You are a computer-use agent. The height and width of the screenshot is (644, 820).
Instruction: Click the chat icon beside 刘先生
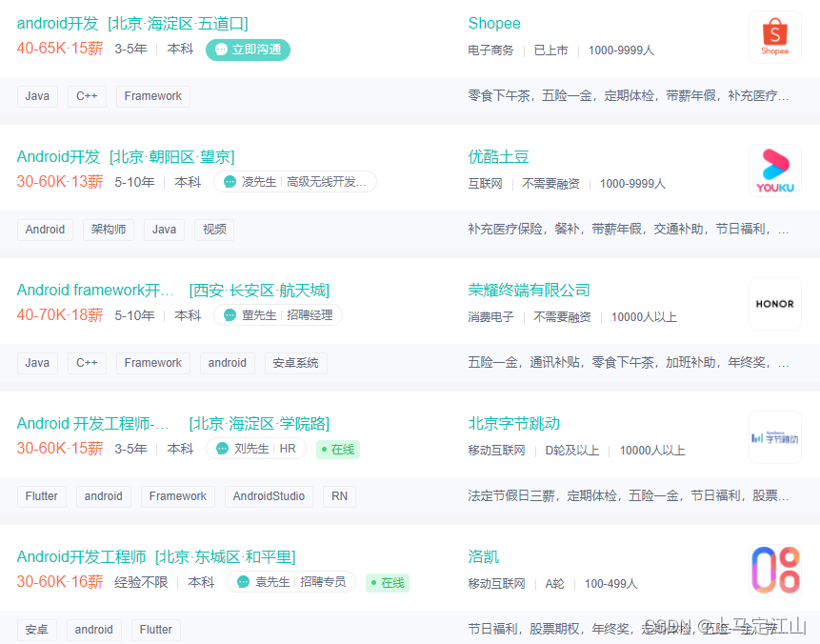[x=222, y=449]
